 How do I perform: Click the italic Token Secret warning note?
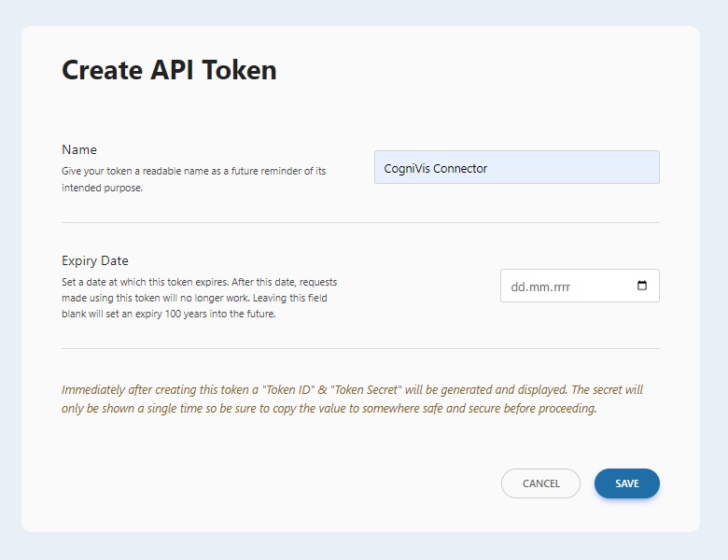tap(352, 399)
